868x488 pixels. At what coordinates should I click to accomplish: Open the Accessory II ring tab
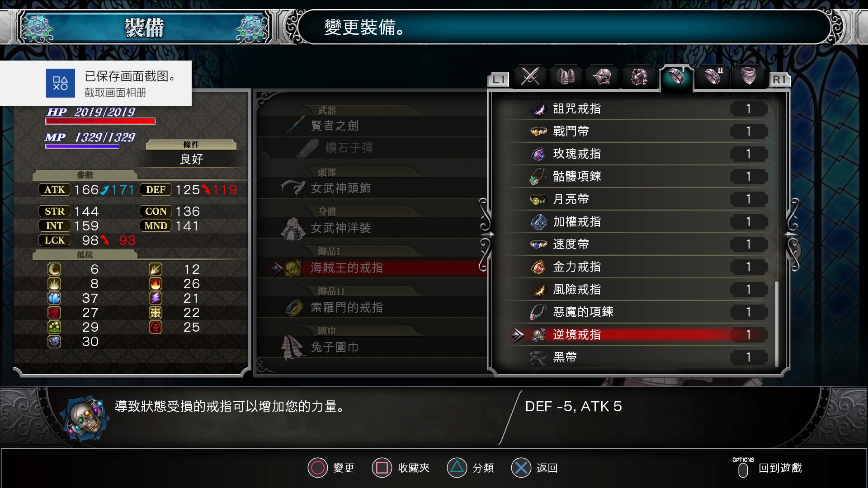[713, 76]
